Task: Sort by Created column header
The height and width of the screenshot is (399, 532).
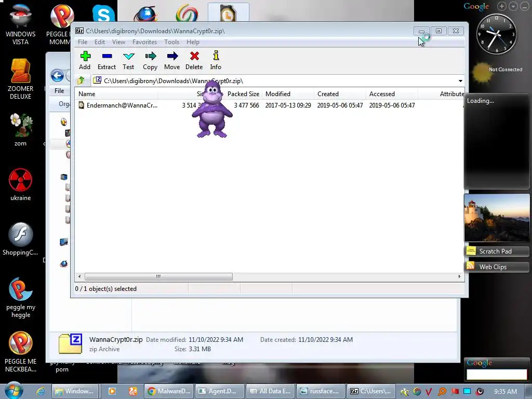Action: 340,94
